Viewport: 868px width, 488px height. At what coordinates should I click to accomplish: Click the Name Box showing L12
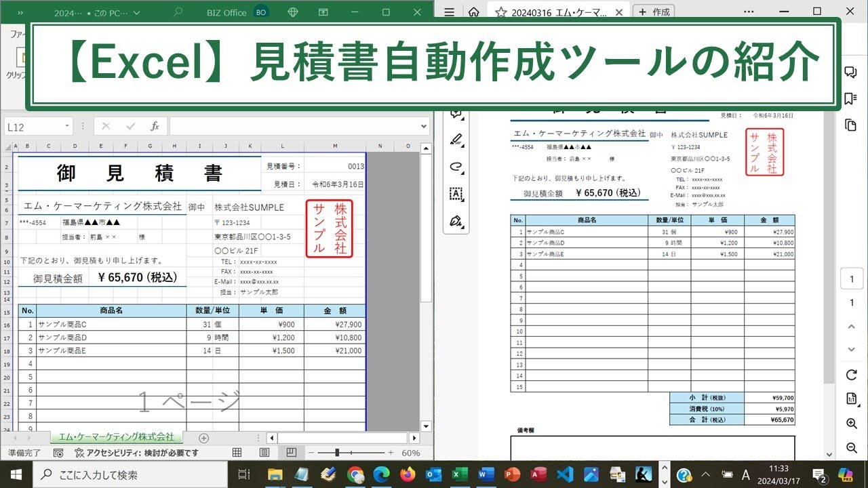34,126
